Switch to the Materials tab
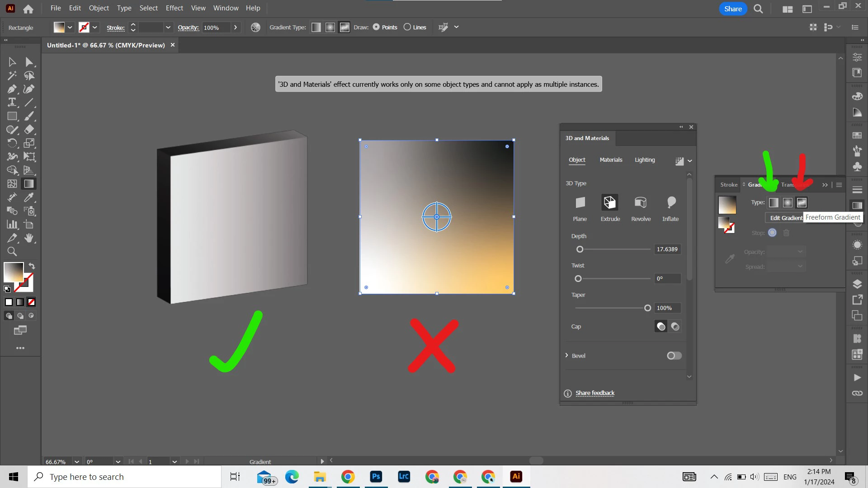 [611, 160]
